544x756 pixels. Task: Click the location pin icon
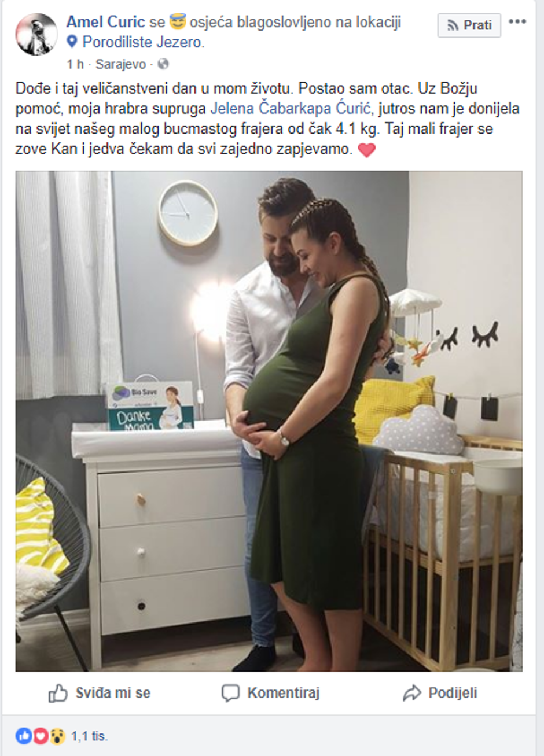[x=72, y=42]
